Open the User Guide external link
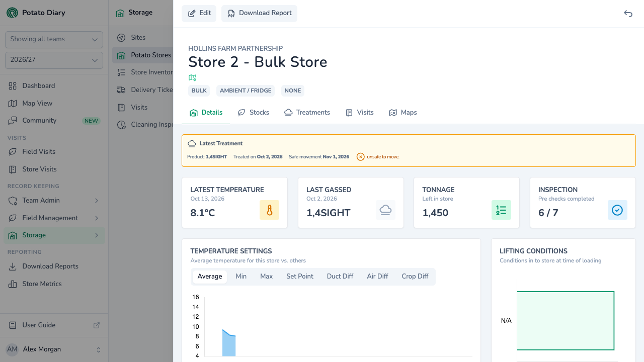Image resolution: width=644 pixels, height=362 pixels. (54, 325)
